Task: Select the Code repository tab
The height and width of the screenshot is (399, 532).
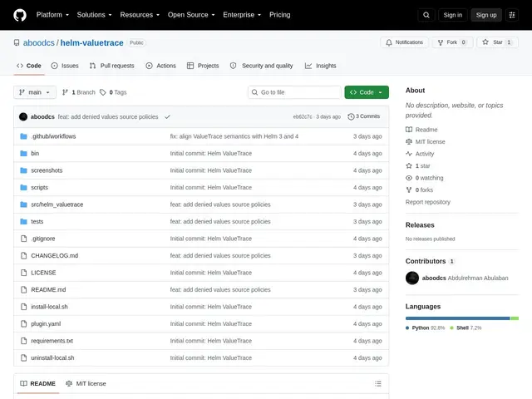Action: [29, 66]
